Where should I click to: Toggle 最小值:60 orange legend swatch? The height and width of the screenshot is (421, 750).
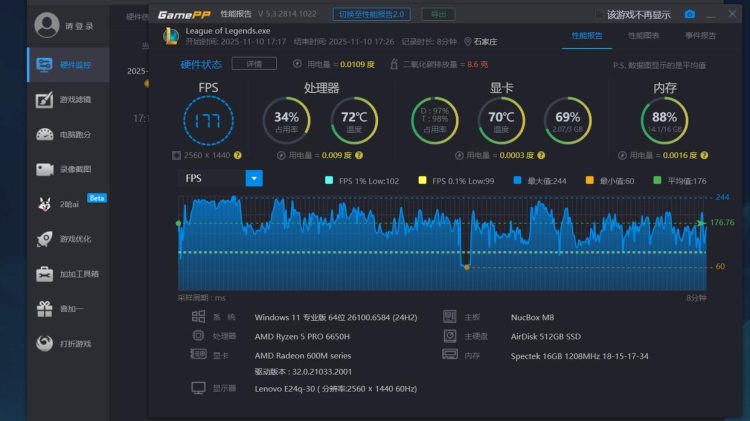pyautogui.click(x=590, y=180)
